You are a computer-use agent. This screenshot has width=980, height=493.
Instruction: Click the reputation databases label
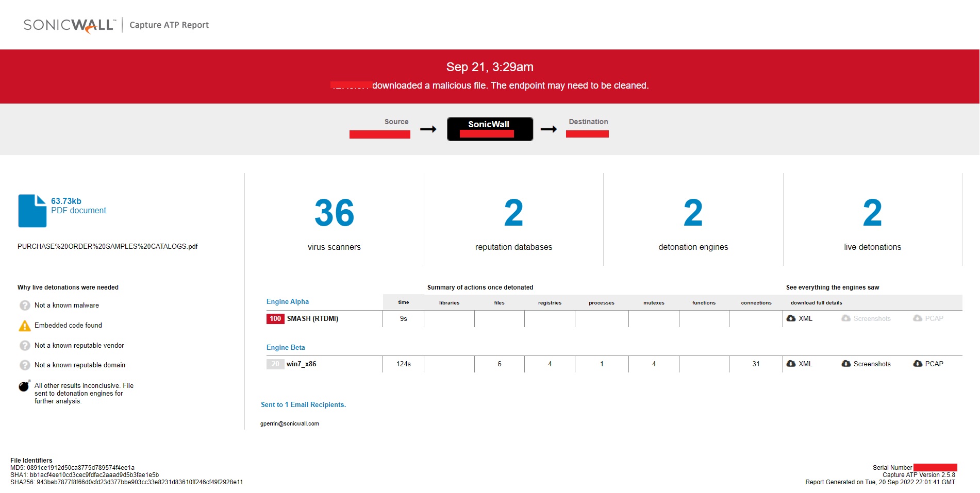513,247
